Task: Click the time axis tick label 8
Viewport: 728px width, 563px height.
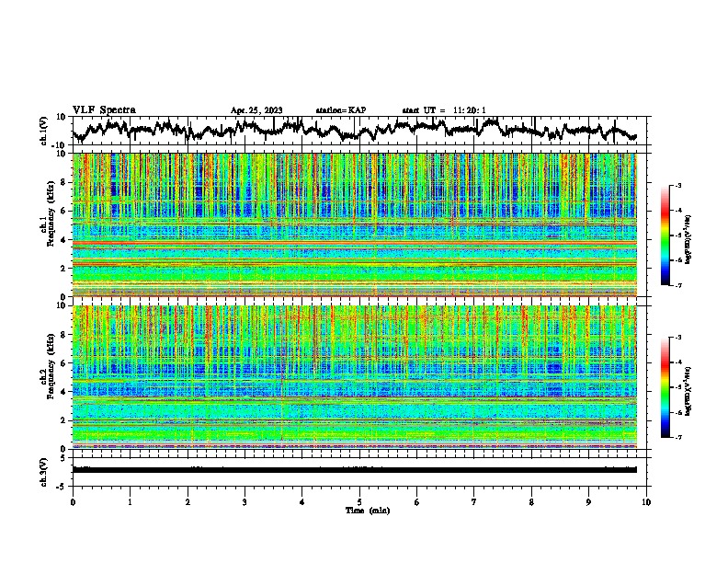Action: [x=531, y=502]
